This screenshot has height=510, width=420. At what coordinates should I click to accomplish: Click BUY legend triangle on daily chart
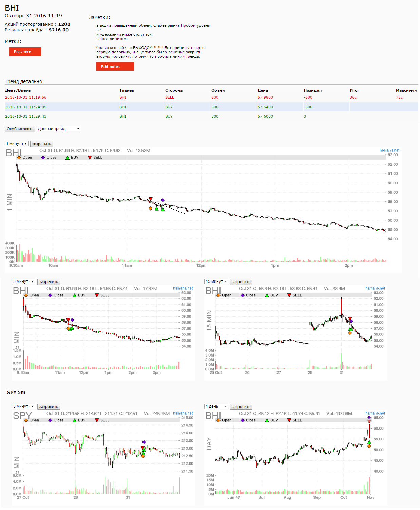point(267,420)
